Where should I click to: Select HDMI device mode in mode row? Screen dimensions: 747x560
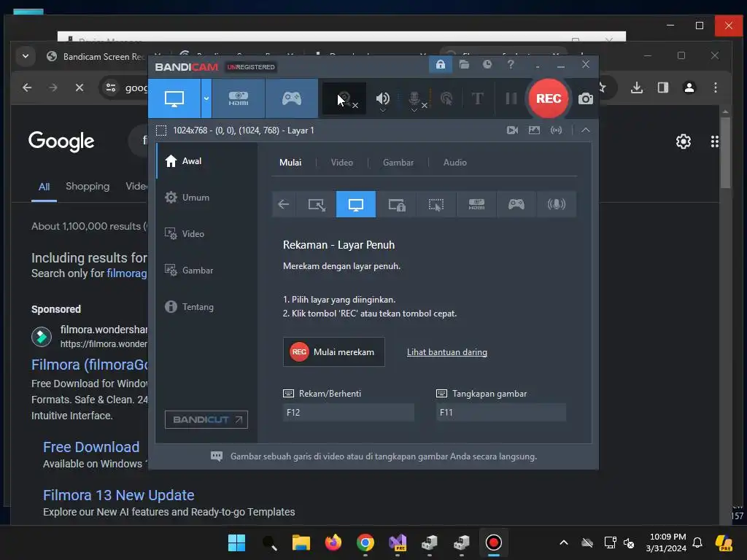pyautogui.click(x=476, y=204)
